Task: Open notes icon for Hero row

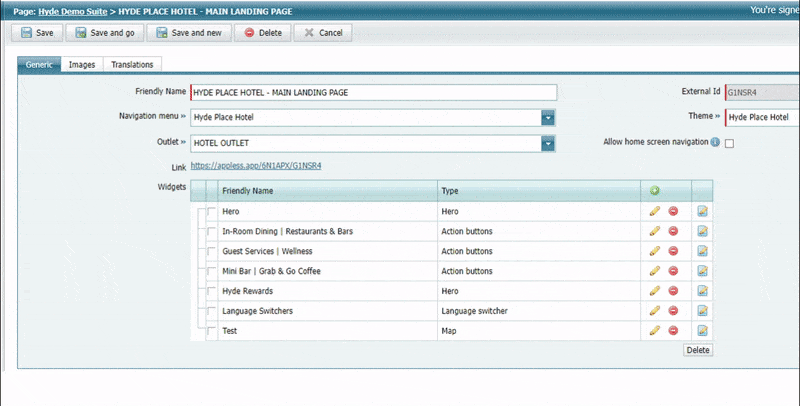Action: [703, 211]
